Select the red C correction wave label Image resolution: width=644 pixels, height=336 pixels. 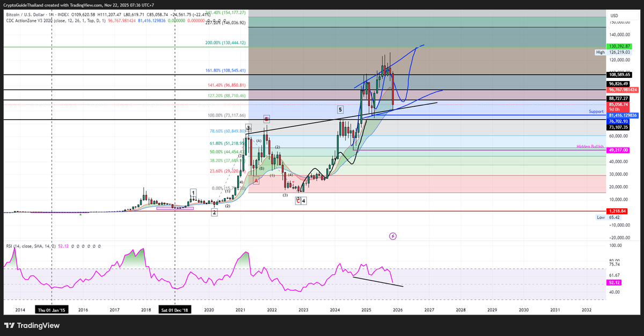click(298, 200)
